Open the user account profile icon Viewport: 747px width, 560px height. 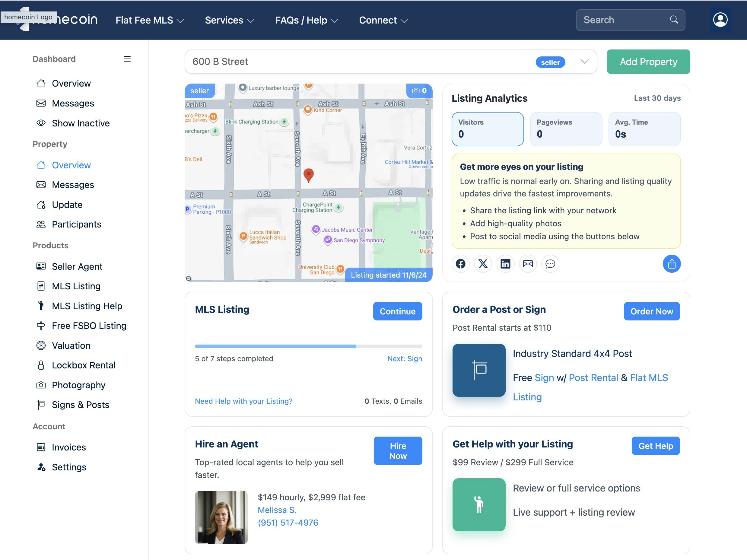720,20
